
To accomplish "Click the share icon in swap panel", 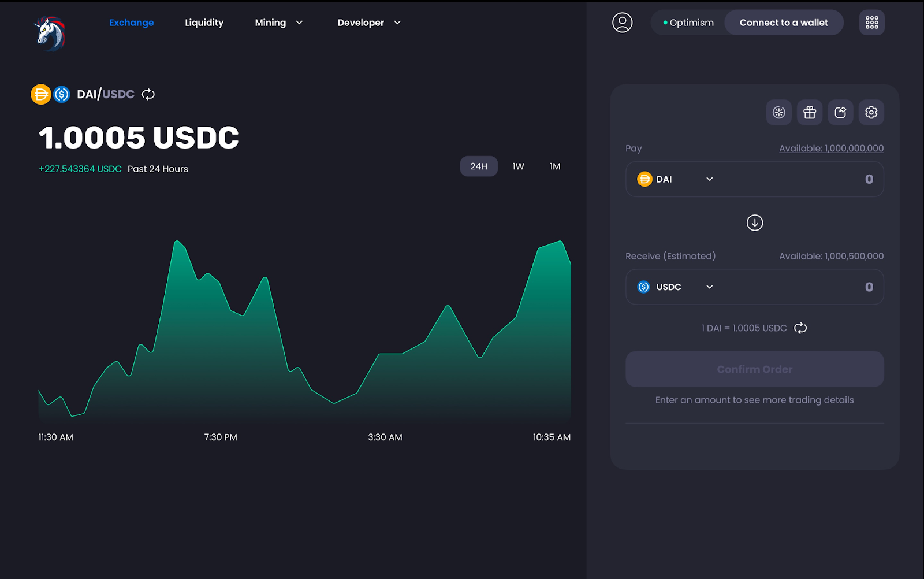I will (x=840, y=112).
